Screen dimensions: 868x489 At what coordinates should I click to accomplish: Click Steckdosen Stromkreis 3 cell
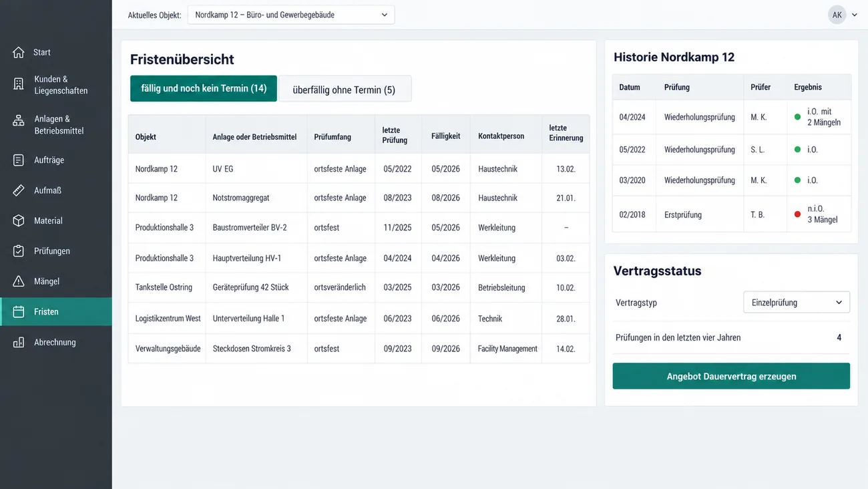click(x=256, y=349)
